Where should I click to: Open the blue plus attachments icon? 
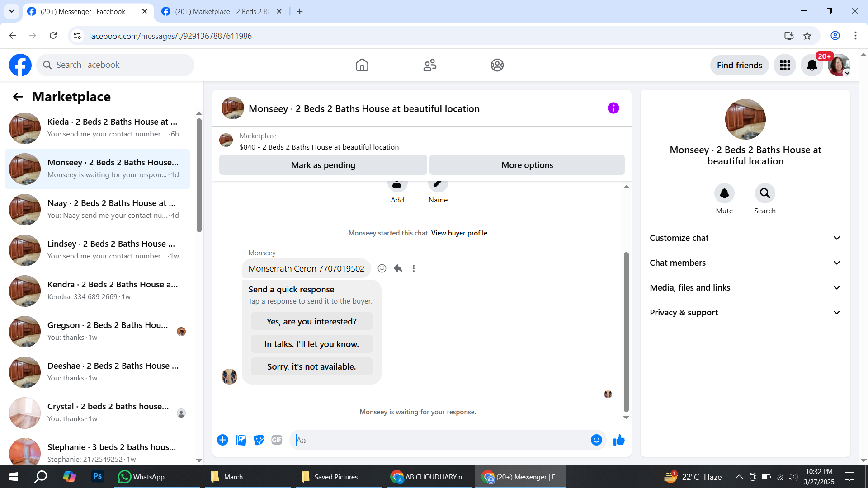222,440
